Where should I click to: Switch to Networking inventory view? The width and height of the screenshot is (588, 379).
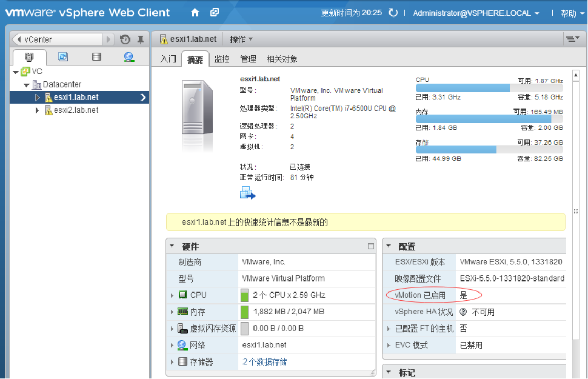[x=129, y=57]
